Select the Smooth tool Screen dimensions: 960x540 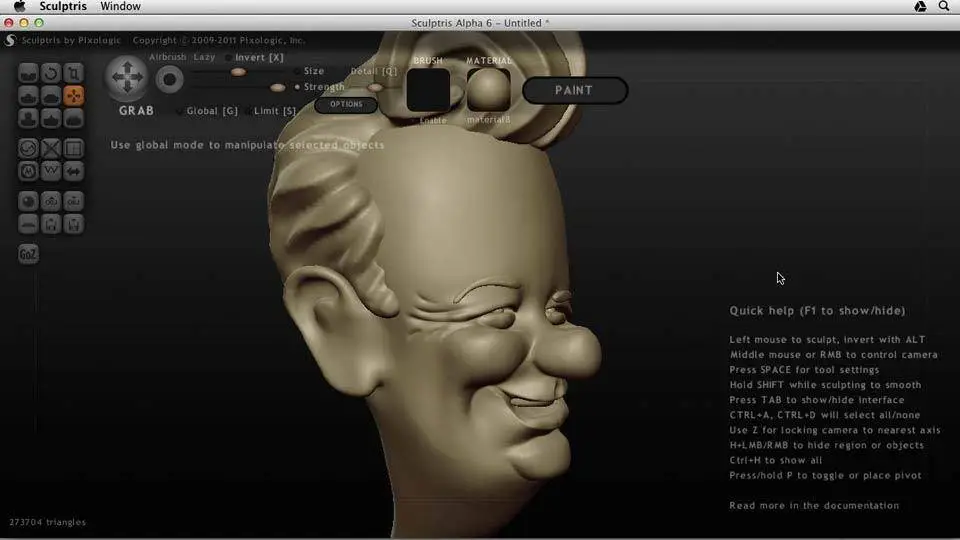click(73, 118)
